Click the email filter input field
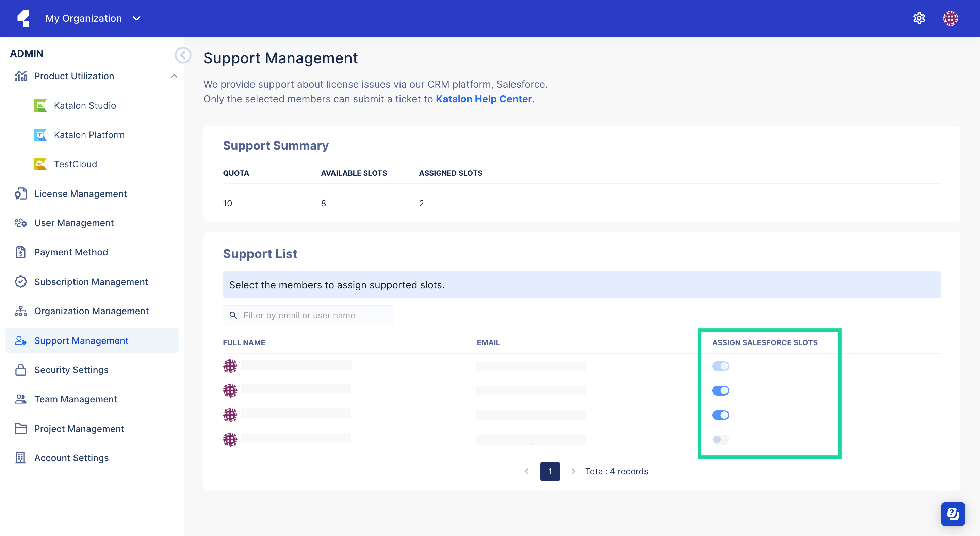Viewport: 980px width, 536px height. pos(309,315)
